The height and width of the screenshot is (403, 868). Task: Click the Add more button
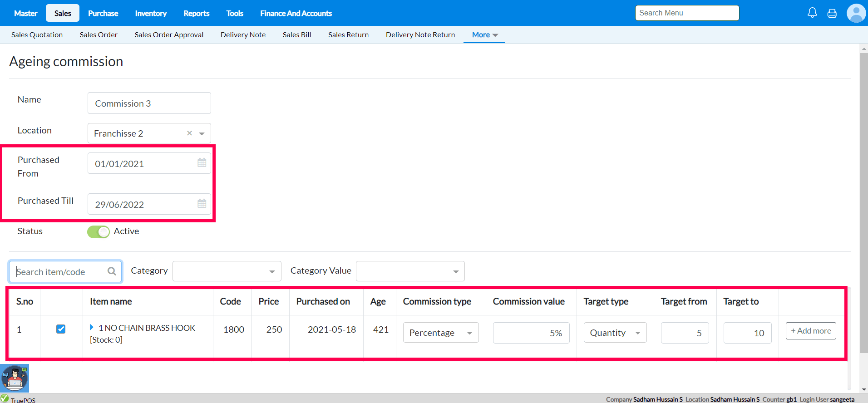pyautogui.click(x=811, y=331)
